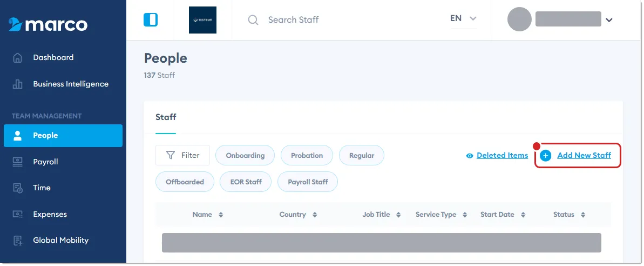The image size is (644, 266).
Task: Click the Dashboard home icon
Action: point(18,57)
